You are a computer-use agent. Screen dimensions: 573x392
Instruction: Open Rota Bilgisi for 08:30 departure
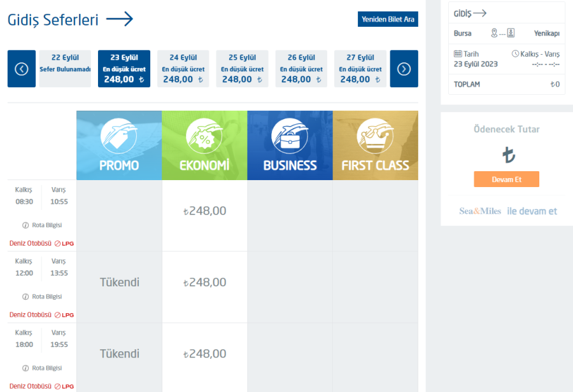click(42, 225)
